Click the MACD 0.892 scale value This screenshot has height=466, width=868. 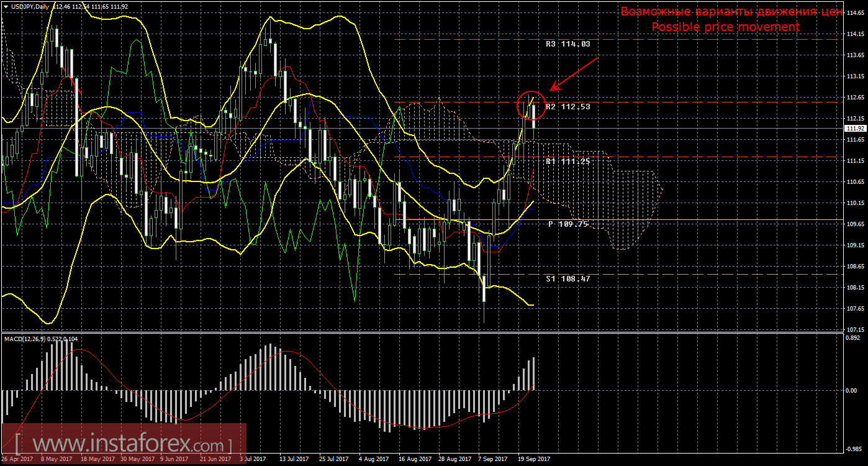[x=854, y=339]
